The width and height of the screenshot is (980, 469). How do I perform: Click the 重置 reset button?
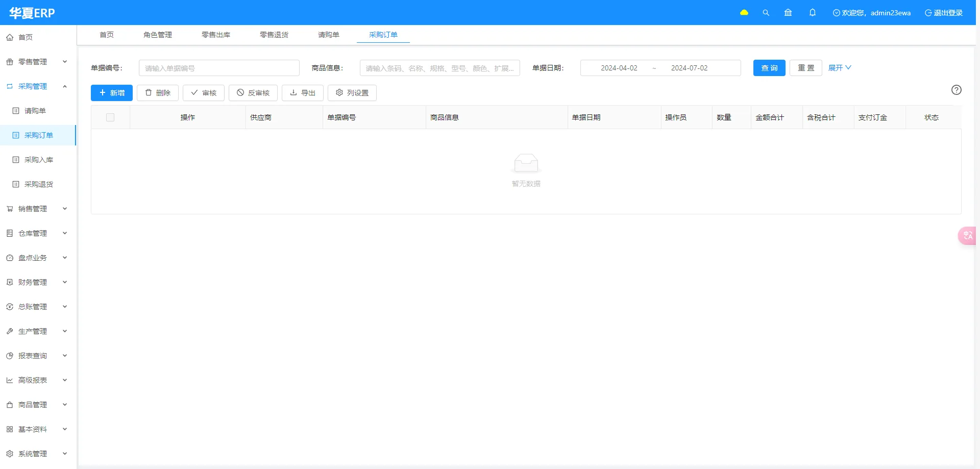806,68
